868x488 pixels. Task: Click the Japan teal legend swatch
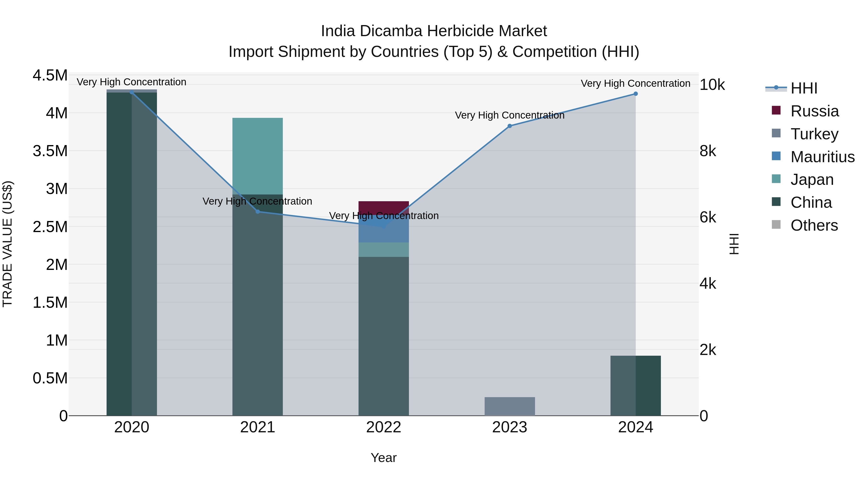pyautogui.click(x=776, y=179)
